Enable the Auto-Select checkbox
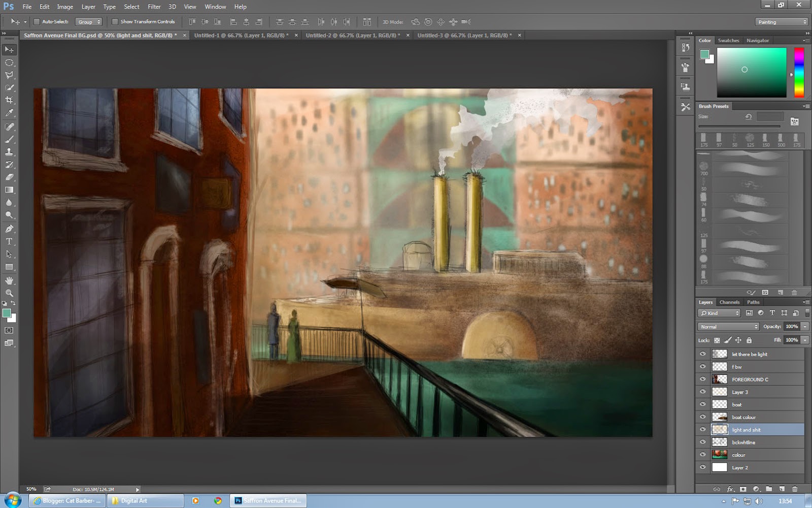The height and width of the screenshot is (508, 812). click(37, 22)
